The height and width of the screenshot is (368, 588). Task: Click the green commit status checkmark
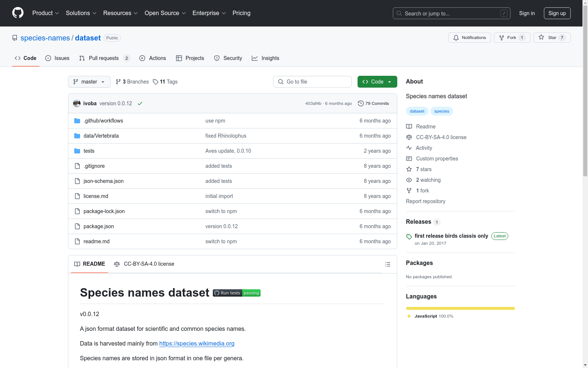pos(140,104)
